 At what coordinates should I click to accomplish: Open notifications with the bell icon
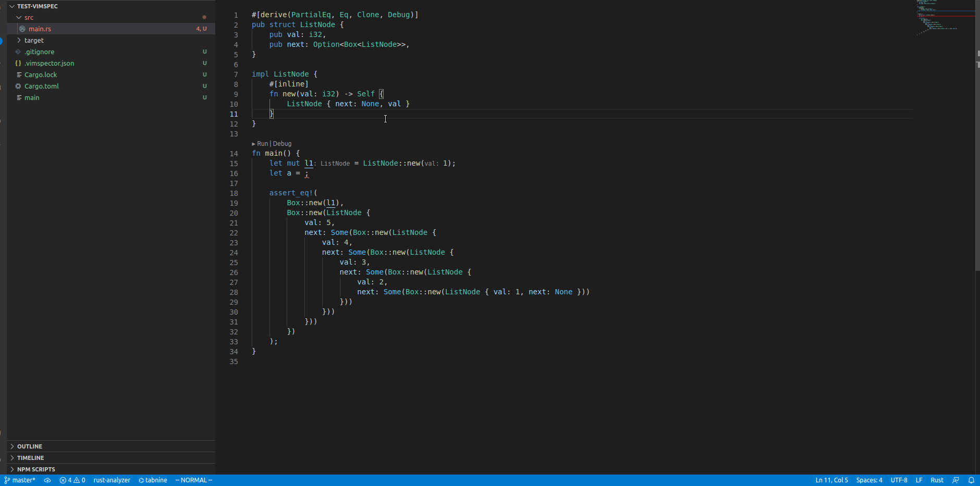[x=971, y=480]
